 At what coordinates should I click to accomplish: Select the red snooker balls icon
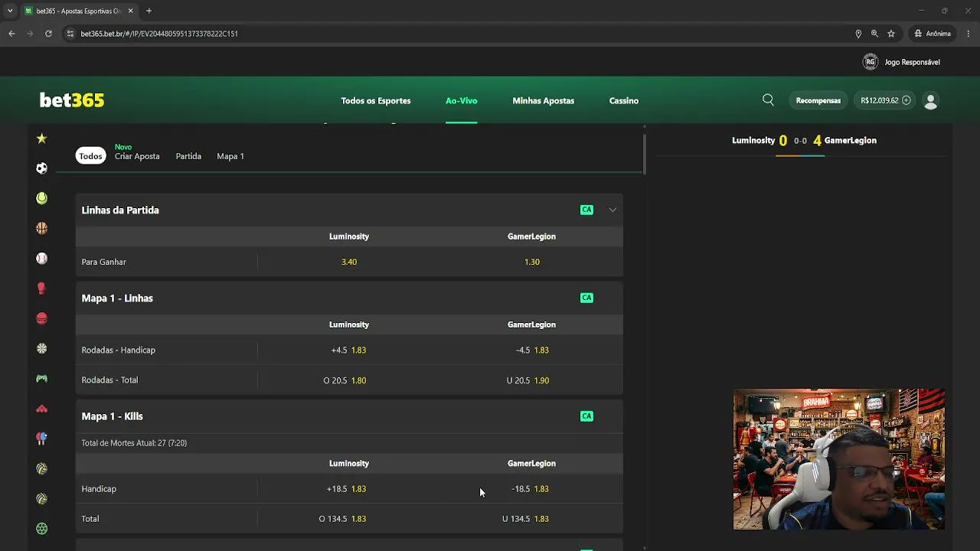pyautogui.click(x=41, y=409)
